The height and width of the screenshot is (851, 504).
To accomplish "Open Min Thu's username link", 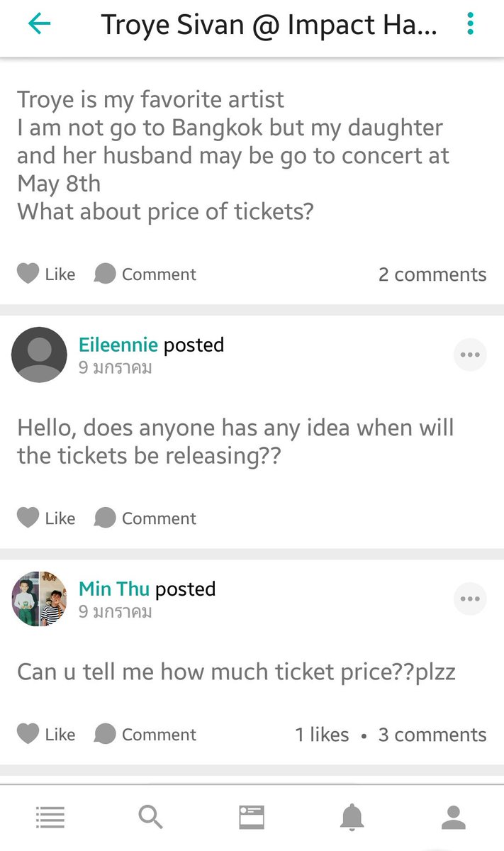I will (114, 589).
